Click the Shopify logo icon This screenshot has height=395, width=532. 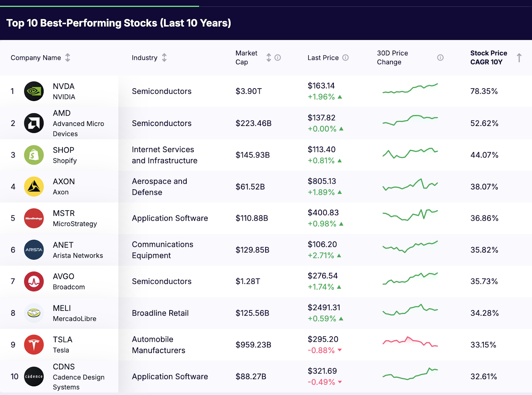[x=34, y=155]
